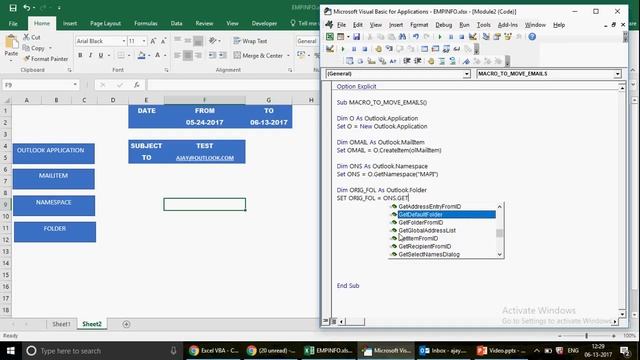Click the View Microsoft Excel icon in VBA toolbar
640x360 pixels.
pos(330,37)
